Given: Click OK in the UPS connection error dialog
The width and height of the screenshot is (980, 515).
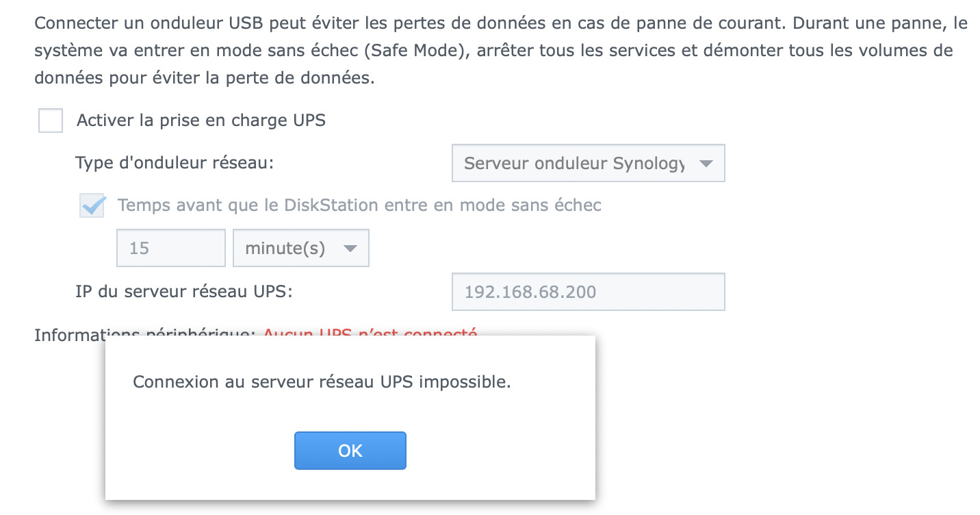Looking at the screenshot, I should (x=350, y=451).
